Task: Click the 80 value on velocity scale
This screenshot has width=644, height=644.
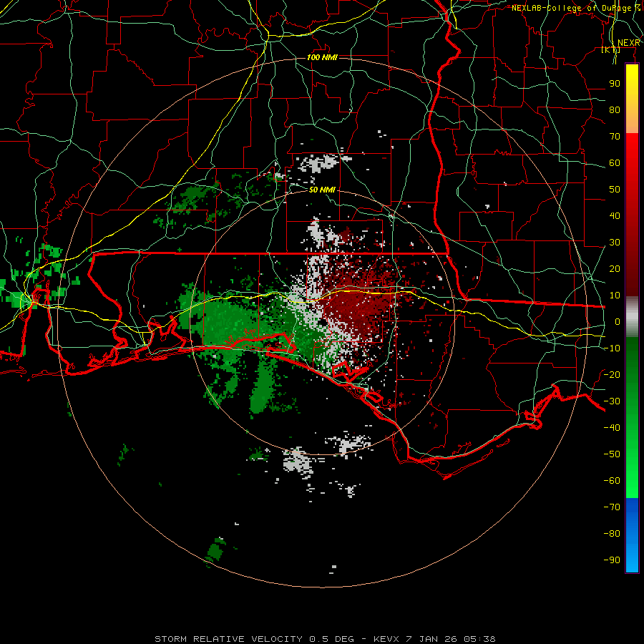Action: [x=615, y=110]
